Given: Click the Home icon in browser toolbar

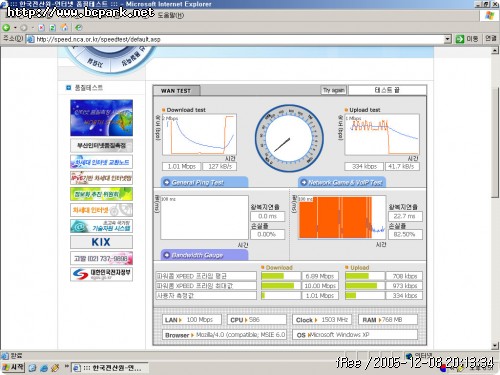Looking at the screenshot, I should [x=65, y=27].
